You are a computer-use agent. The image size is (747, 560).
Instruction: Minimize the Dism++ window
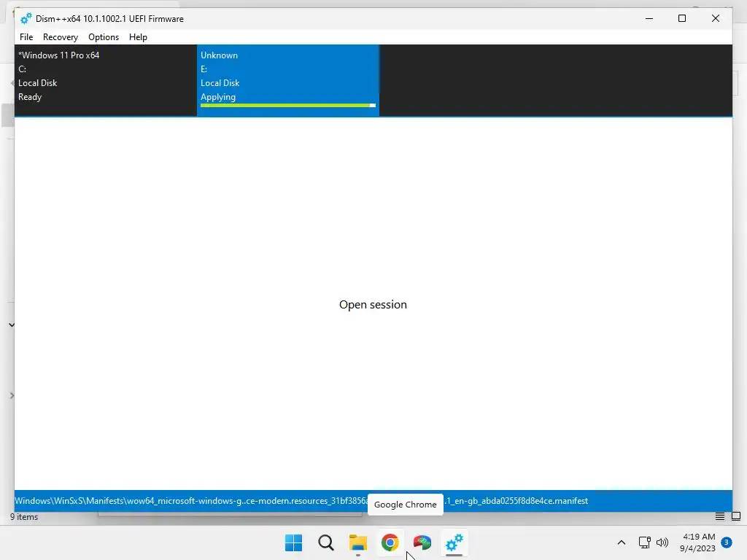(x=649, y=18)
